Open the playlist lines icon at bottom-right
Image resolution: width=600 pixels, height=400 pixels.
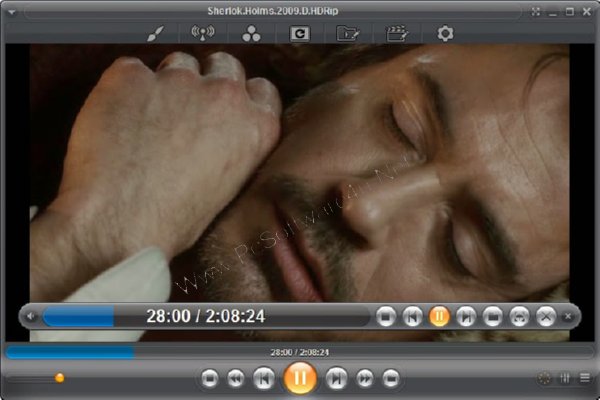click(585, 378)
